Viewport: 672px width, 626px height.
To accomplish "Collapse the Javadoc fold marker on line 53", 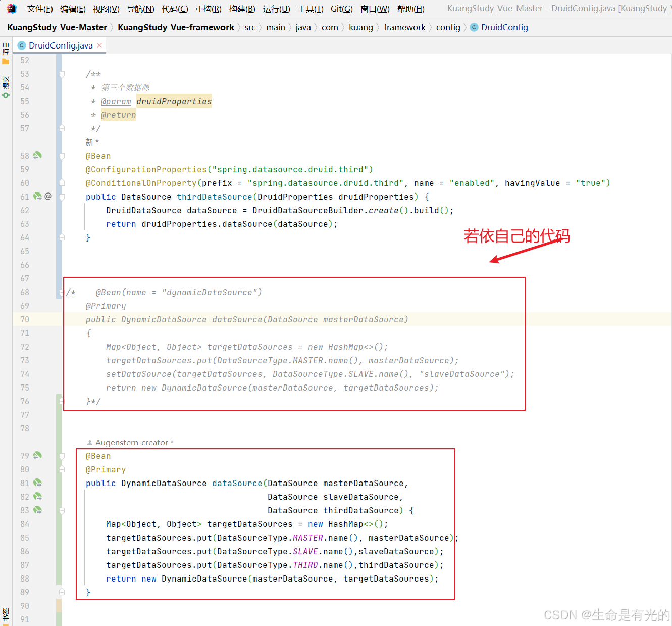I will coord(62,74).
